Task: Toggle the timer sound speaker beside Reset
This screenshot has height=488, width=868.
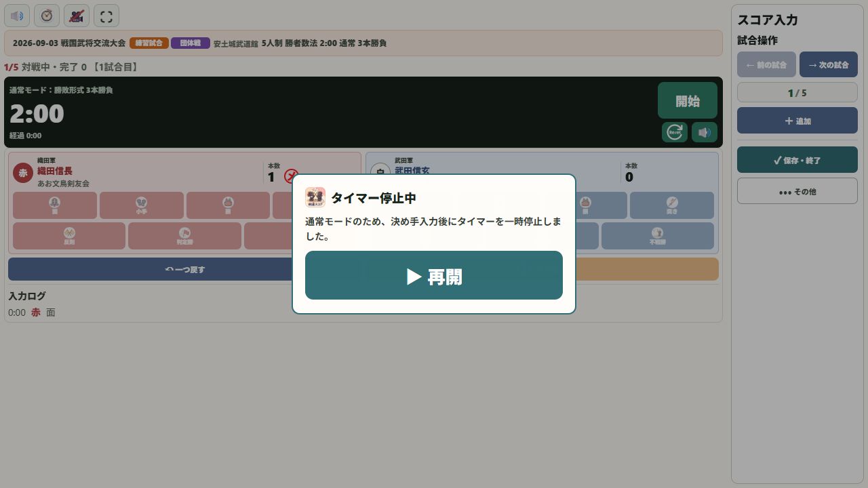Action: pos(705,132)
